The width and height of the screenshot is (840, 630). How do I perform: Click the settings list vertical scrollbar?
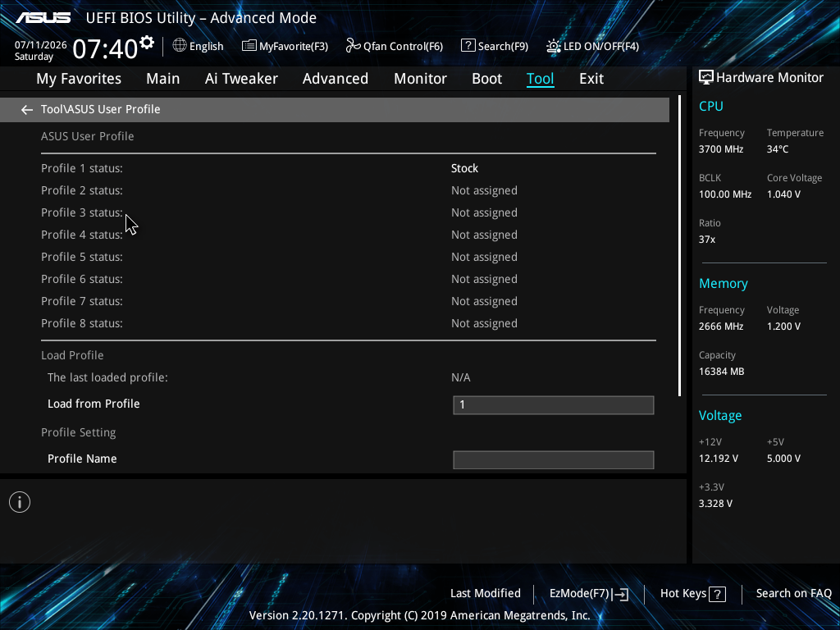pyautogui.click(x=679, y=246)
